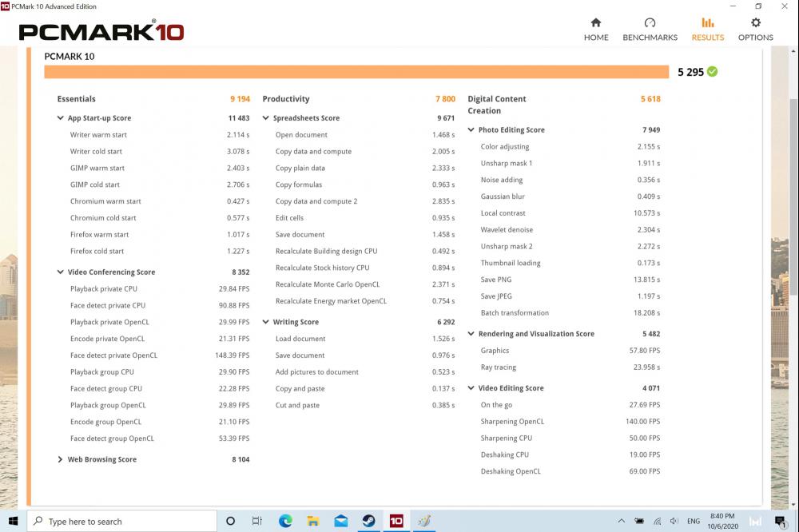The width and height of the screenshot is (799, 532).
Task: Select the 'Local contrast' row
Action: tap(570, 213)
